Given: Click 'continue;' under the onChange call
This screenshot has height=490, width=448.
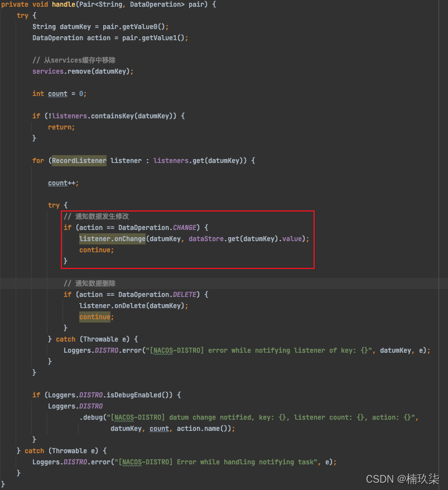Looking at the screenshot, I should click(97, 250).
